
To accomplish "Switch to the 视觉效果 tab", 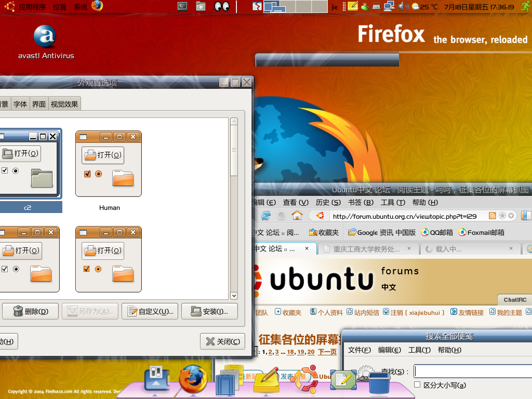I will tap(64, 104).
